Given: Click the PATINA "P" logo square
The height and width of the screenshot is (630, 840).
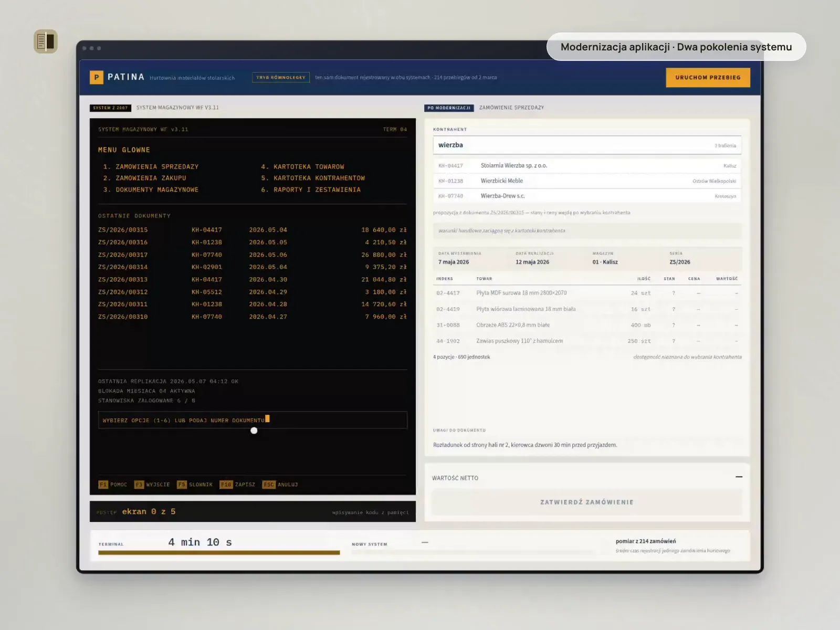Looking at the screenshot, I should [96, 77].
